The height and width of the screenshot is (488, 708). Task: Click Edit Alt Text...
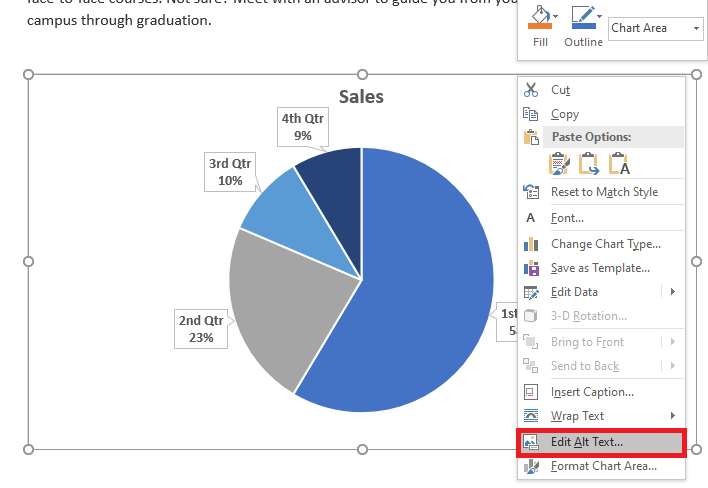[601, 442]
